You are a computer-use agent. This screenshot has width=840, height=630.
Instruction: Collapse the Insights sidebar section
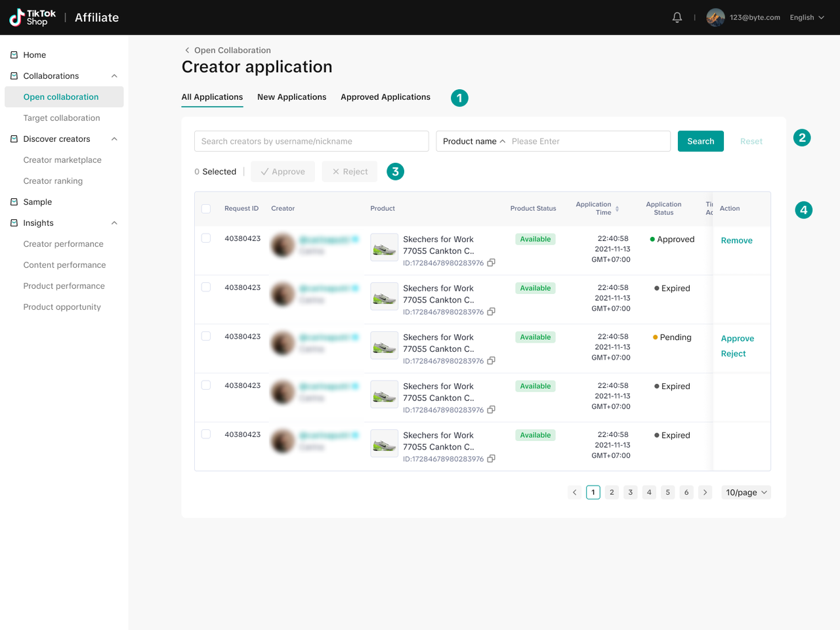(x=114, y=223)
